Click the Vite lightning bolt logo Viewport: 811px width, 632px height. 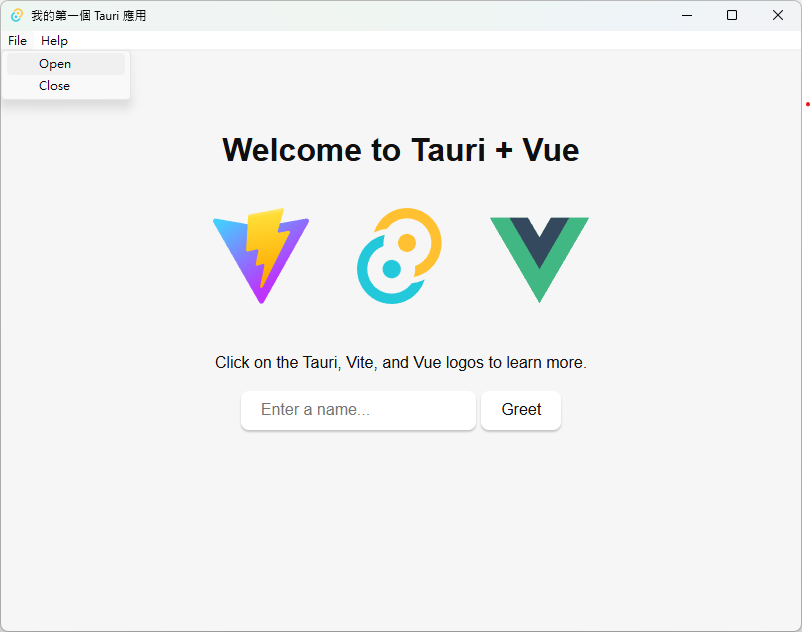tap(261, 255)
